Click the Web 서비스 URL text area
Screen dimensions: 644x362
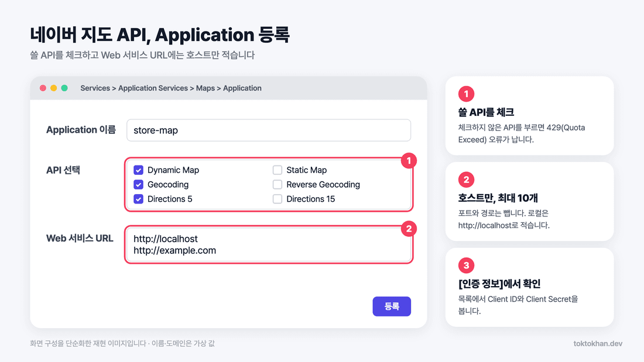click(269, 244)
